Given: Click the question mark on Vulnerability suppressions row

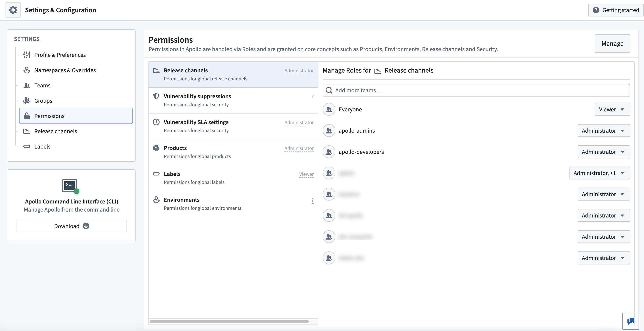Looking at the screenshot, I should tap(312, 97).
